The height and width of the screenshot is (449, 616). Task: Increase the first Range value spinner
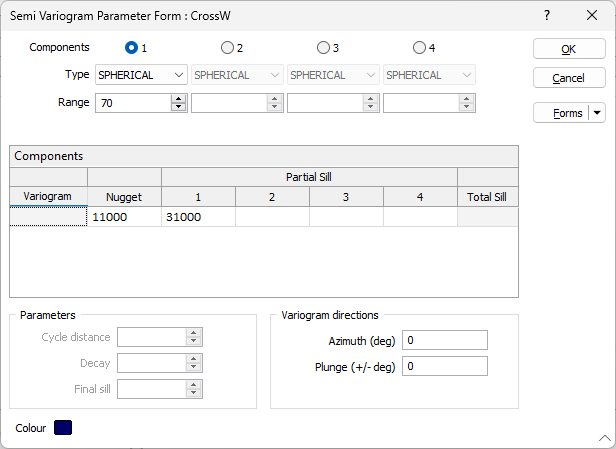click(x=179, y=98)
